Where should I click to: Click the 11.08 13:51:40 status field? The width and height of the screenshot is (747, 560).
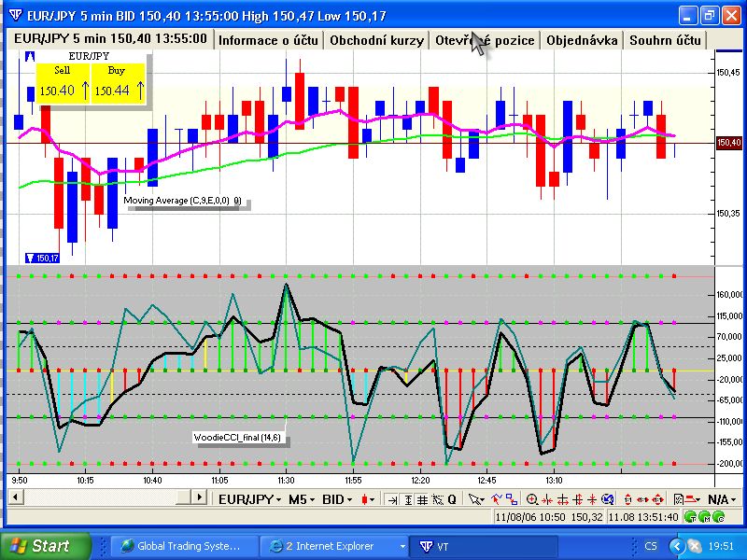(643, 517)
